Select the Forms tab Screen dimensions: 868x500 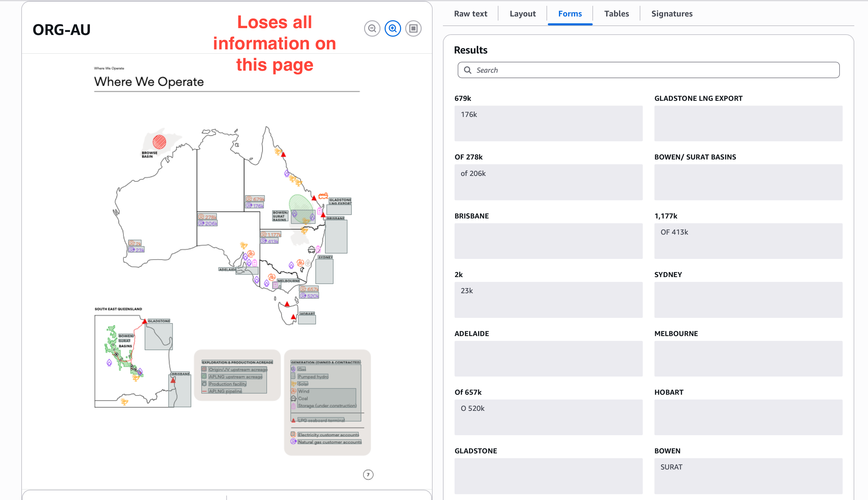coord(570,14)
